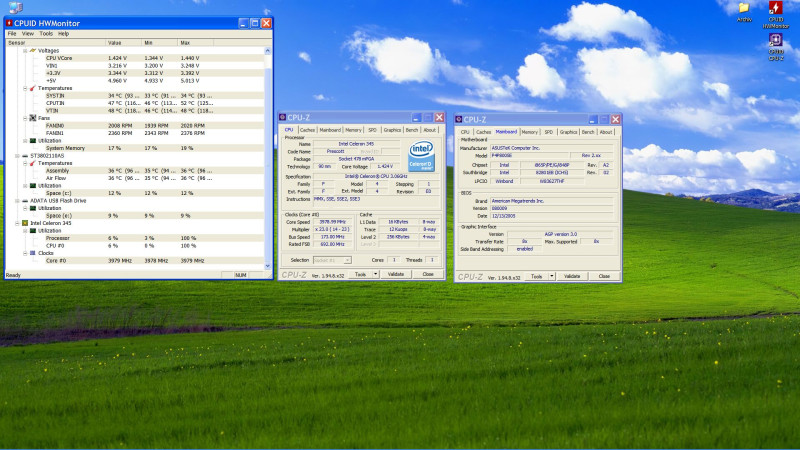This screenshot has height=450, width=800.
Task: Switch to Caches tab in the CPU tab CPU-Z window
Action: pos(307,130)
